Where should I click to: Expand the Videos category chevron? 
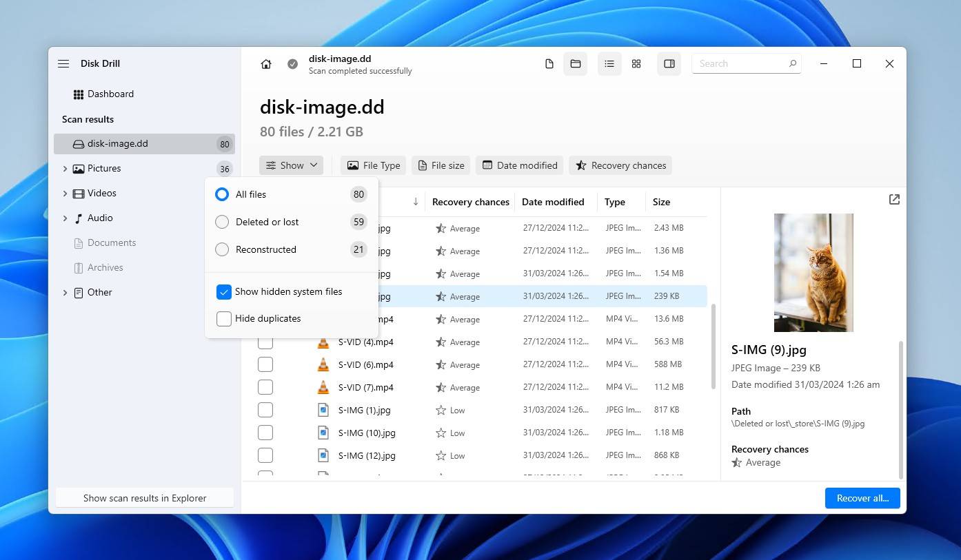(x=65, y=194)
